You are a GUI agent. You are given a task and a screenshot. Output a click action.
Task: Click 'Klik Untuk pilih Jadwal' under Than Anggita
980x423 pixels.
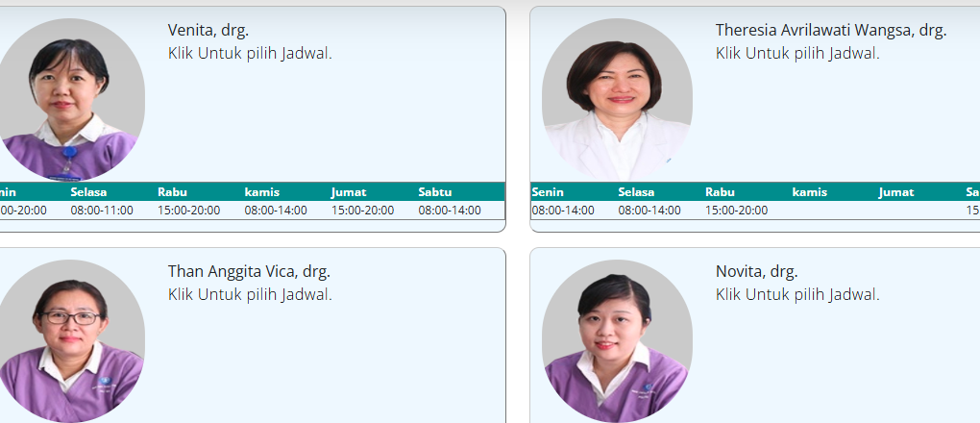click(250, 295)
